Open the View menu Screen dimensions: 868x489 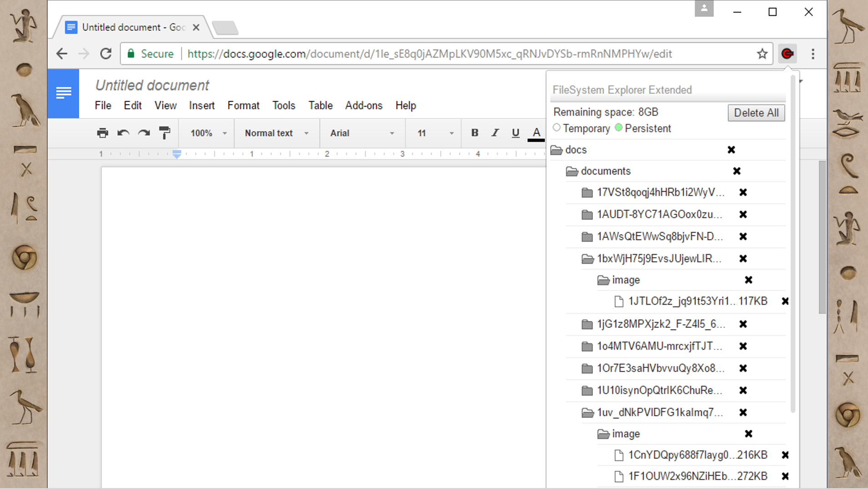(165, 106)
